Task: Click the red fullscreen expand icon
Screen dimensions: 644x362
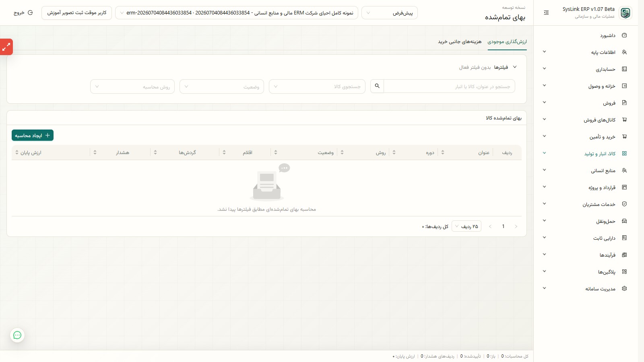Action: pos(6,47)
